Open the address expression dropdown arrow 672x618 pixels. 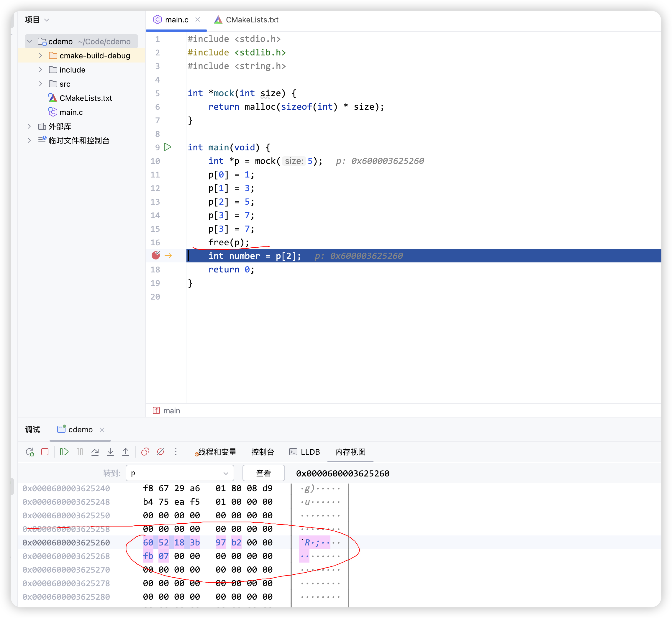click(226, 473)
